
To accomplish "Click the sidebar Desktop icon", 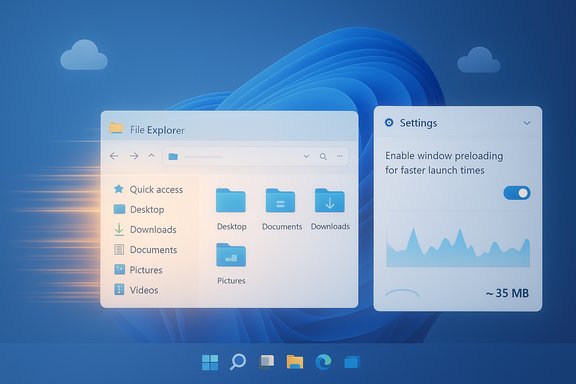I will (119, 209).
